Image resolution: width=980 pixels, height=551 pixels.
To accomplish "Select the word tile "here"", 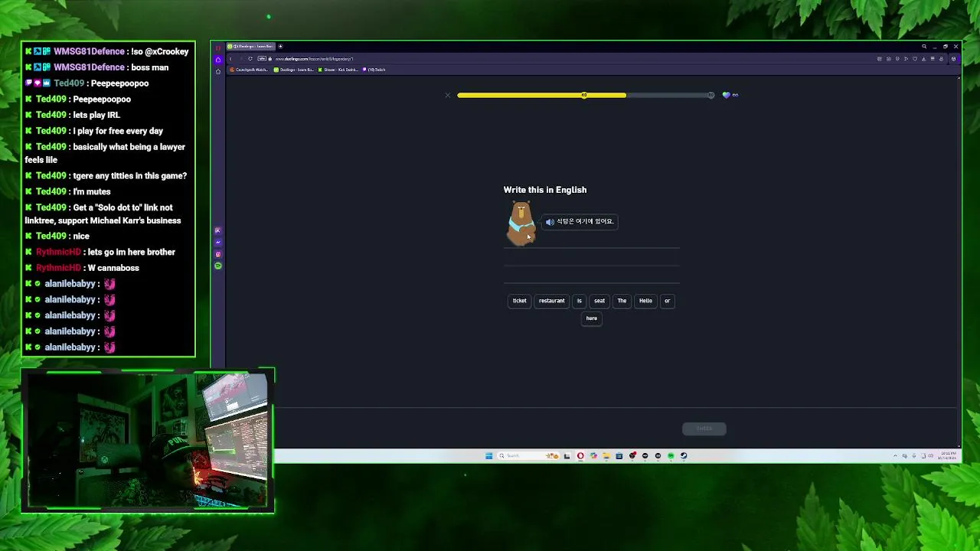I will (592, 318).
